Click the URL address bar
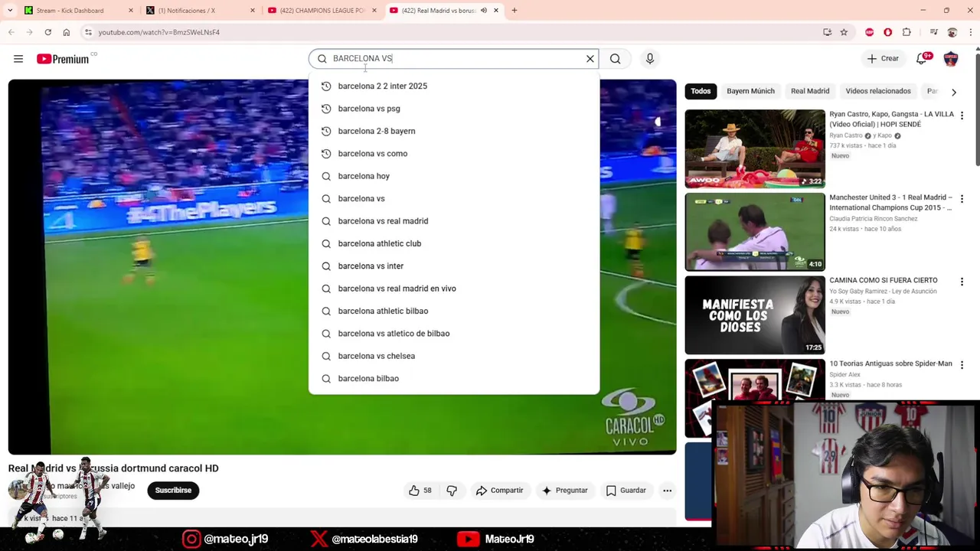Screen dimensions: 980x551 pyautogui.click(x=452, y=32)
